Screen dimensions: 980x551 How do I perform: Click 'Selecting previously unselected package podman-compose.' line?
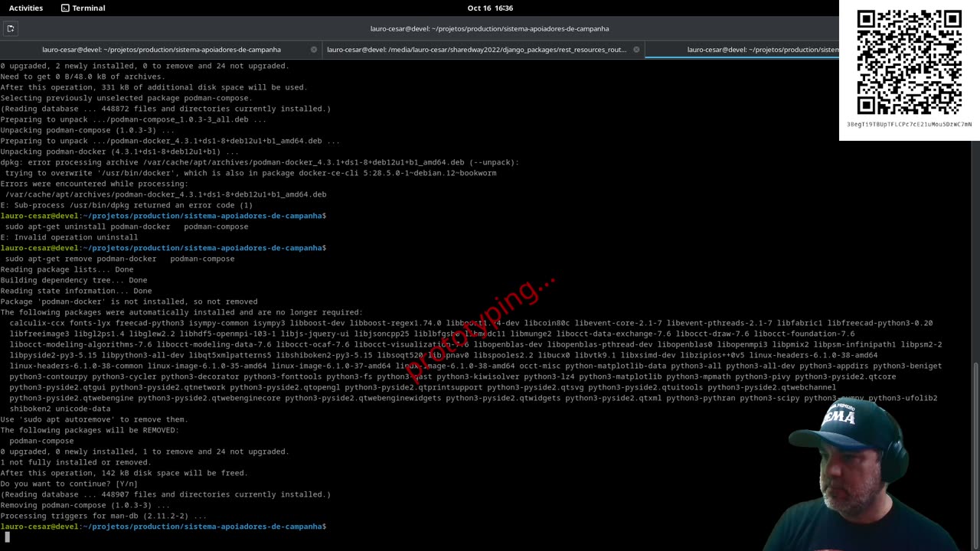coord(126,98)
